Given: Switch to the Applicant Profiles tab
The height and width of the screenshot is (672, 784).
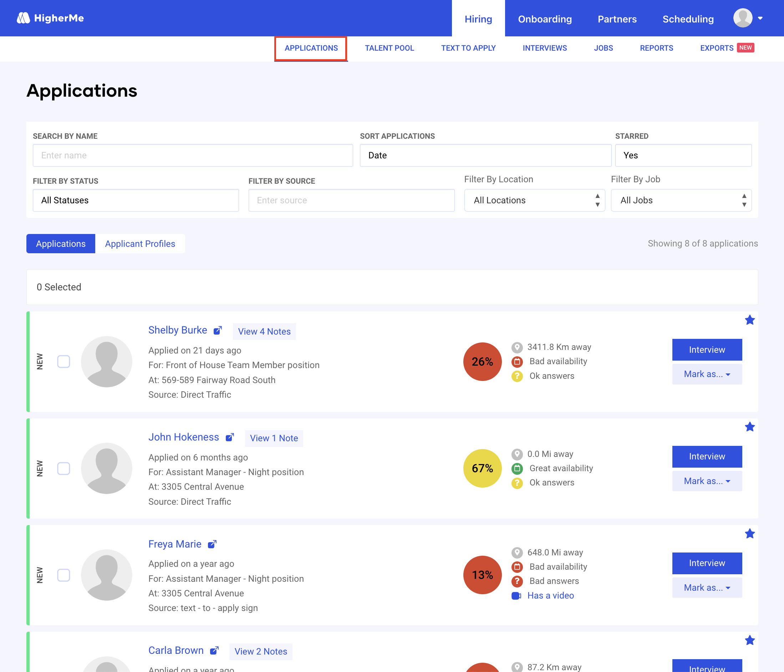Looking at the screenshot, I should point(140,244).
